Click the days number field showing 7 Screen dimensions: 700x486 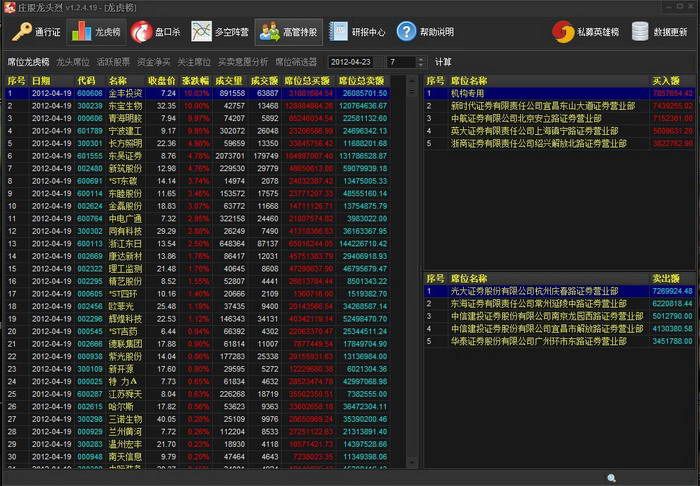pyautogui.click(x=402, y=62)
